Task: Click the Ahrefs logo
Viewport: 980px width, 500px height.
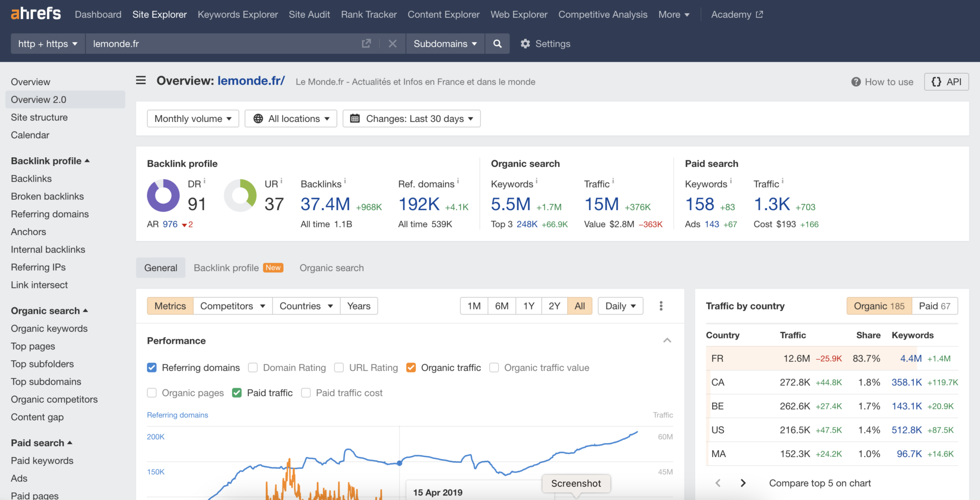Action: coord(36,14)
